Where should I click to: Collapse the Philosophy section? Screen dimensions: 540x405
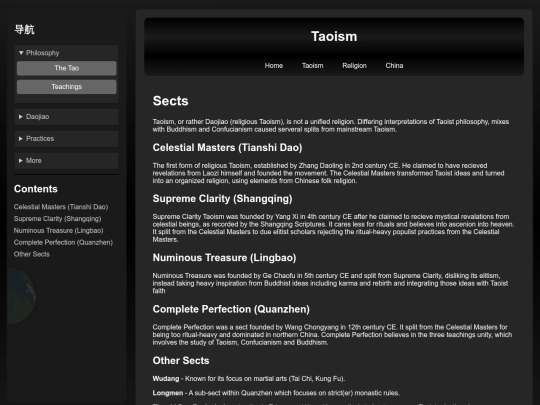66,53
